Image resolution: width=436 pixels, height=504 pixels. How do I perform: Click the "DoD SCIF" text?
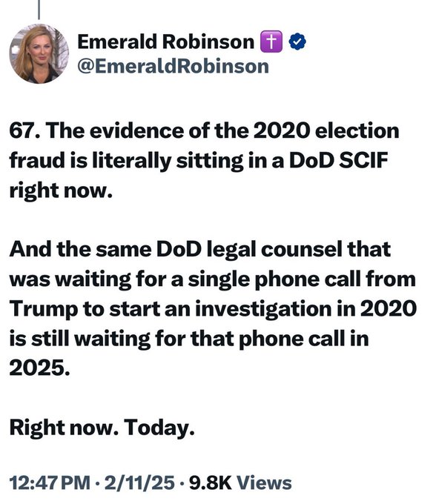338,160
